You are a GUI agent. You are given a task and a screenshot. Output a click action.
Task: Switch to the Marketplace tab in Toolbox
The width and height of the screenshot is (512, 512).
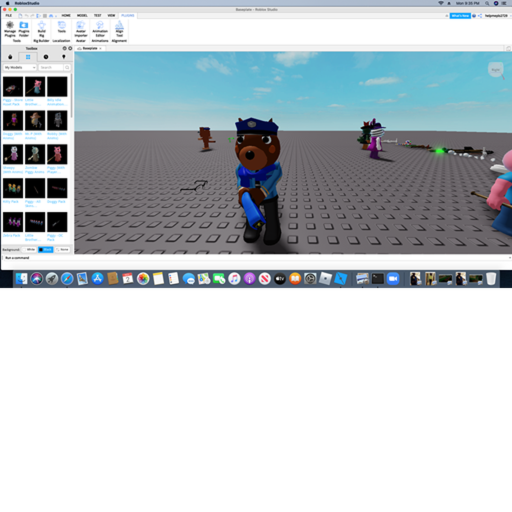click(x=10, y=57)
